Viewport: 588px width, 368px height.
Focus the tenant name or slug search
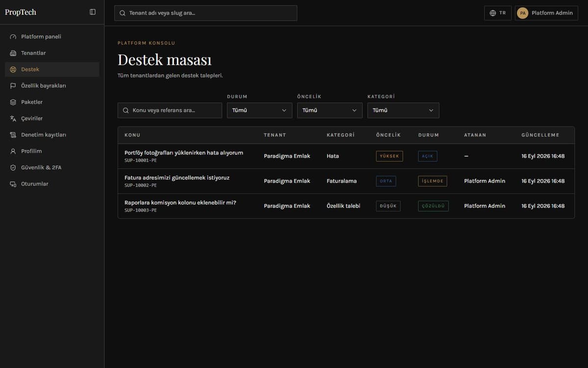206,13
